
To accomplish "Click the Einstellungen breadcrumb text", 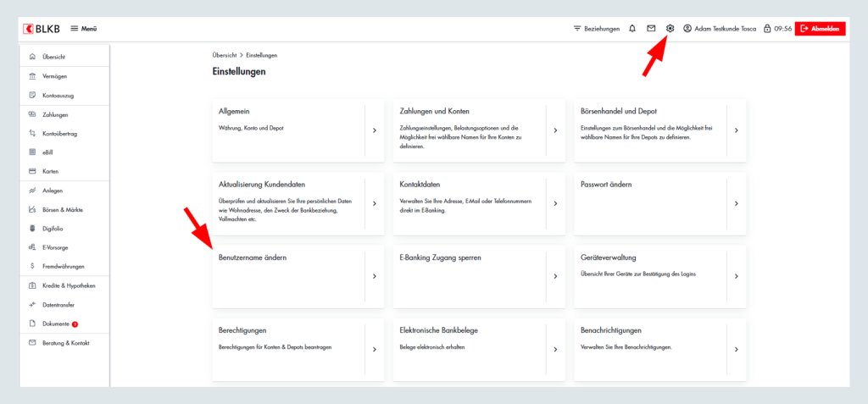I will tap(262, 55).
